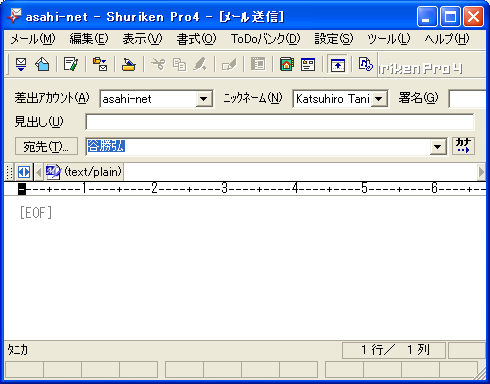Expand the ニックネーム Katsuhiro Tani dropdown
490x384 pixels.
378,99
